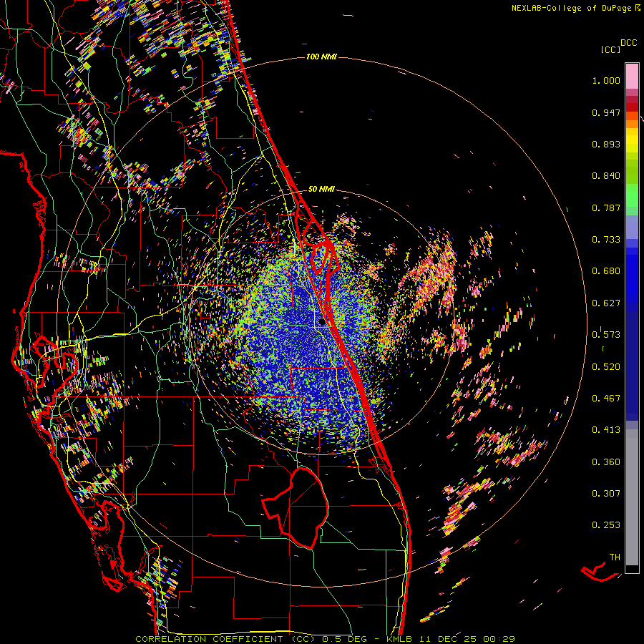This screenshot has height=644, width=644.
Task: Click the KMLB station identifier in caption
Action: pos(399,639)
